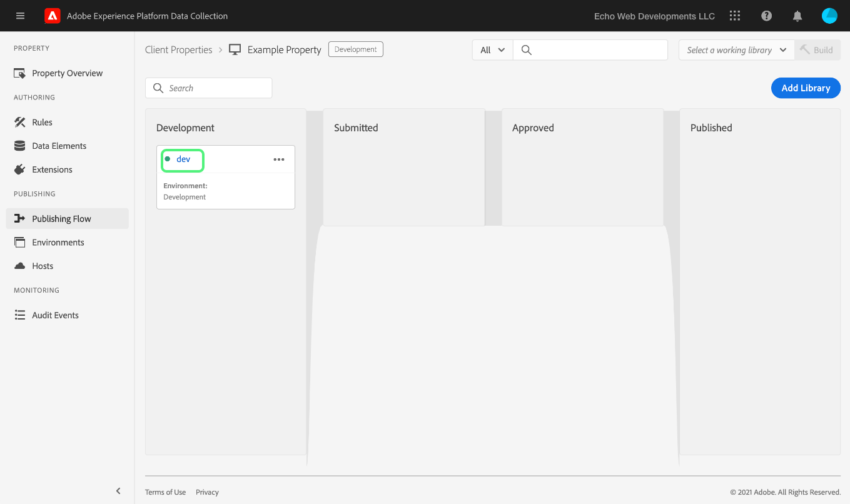Open the Extensions section
This screenshot has width=850, height=504.
[52, 169]
